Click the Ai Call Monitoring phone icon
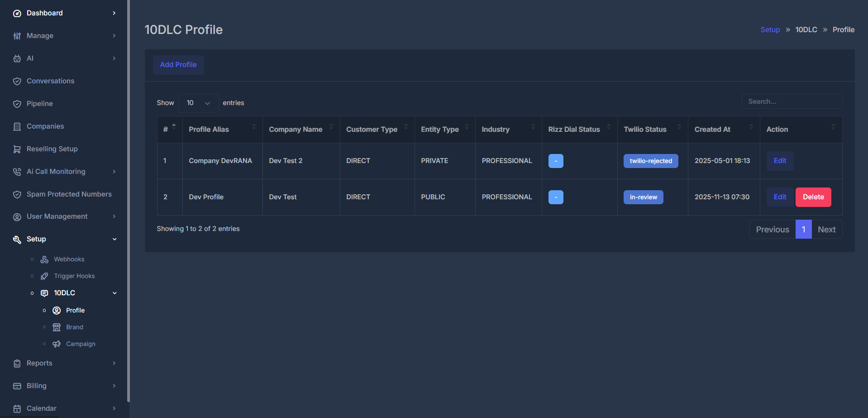868x418 pixels. (17, 171)
